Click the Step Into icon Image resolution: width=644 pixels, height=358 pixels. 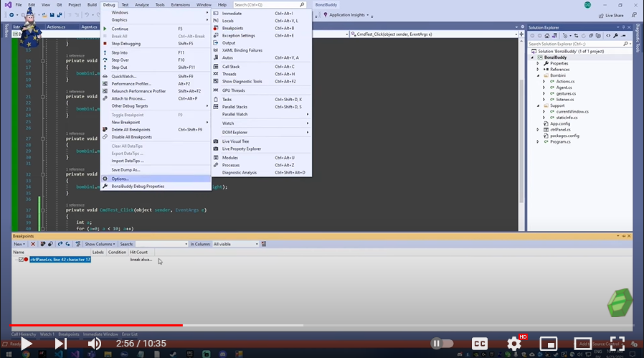click(x=105, y=52)
